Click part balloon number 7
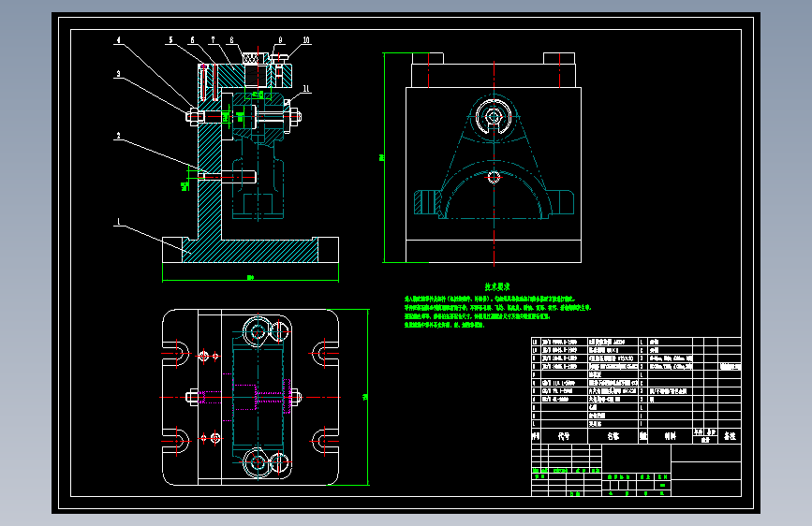The width and height of the screenshot is (812, 526). coord(213,40)
